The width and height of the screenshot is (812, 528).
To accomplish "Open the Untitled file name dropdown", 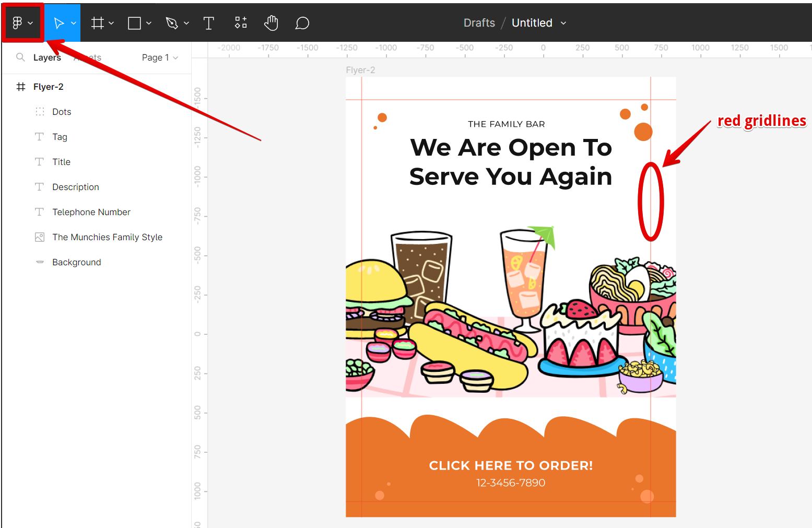I will [563, 23].
